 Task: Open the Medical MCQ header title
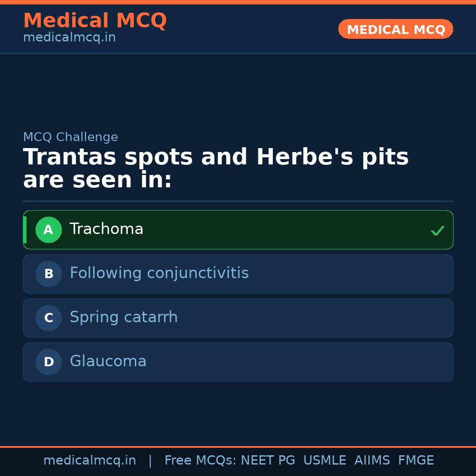pos(95,21)
